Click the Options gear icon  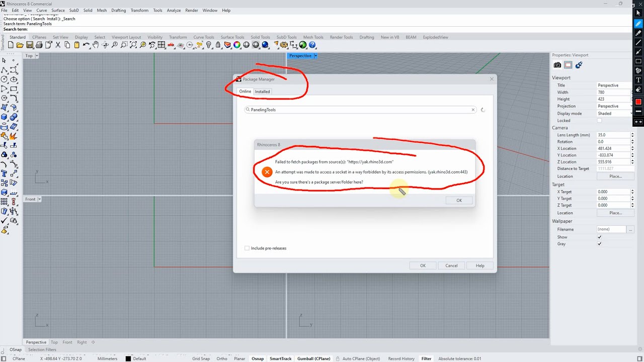pyautogui.click(x=285, y=45)
